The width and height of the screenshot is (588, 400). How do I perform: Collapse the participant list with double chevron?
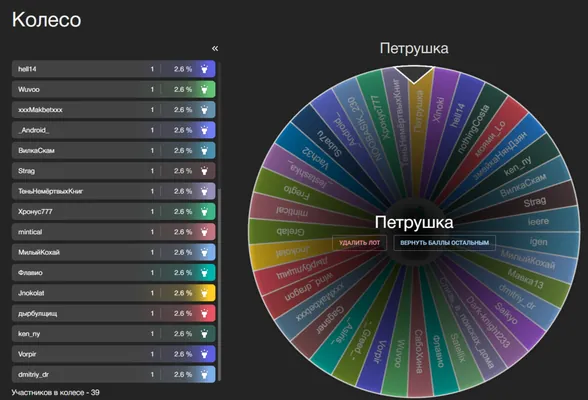point(215,48)
